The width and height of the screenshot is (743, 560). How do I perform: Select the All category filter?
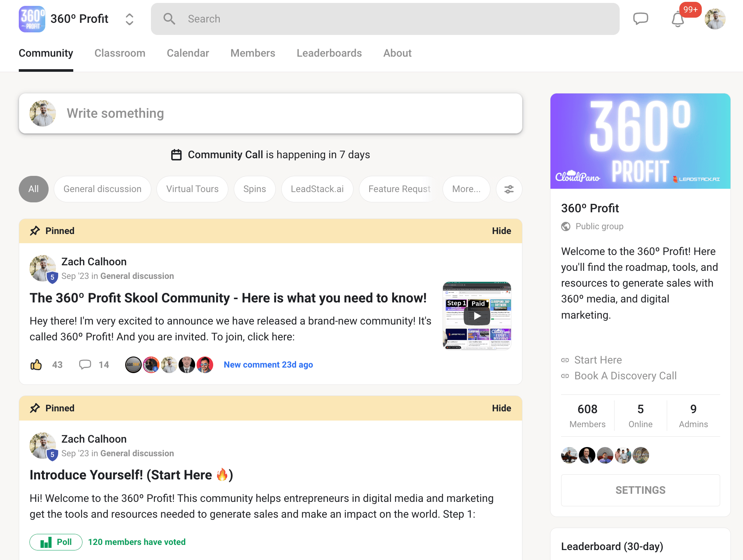click(x=34, y=189)
